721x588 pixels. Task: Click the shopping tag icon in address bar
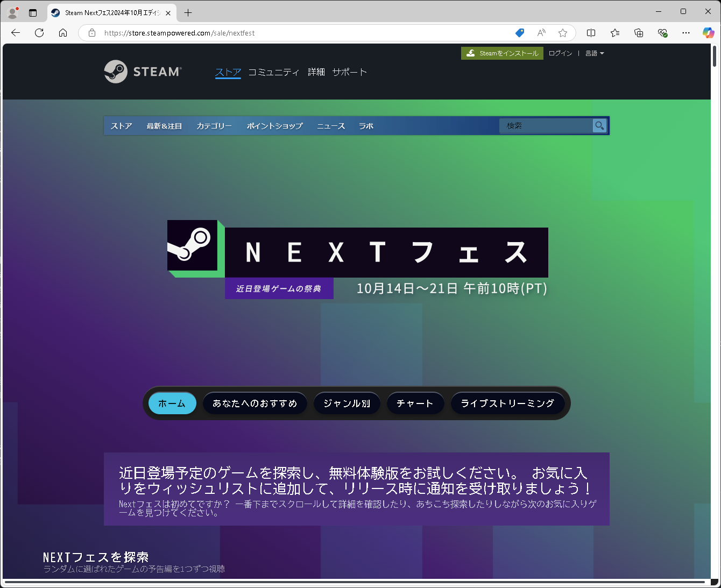pos(519,33)
